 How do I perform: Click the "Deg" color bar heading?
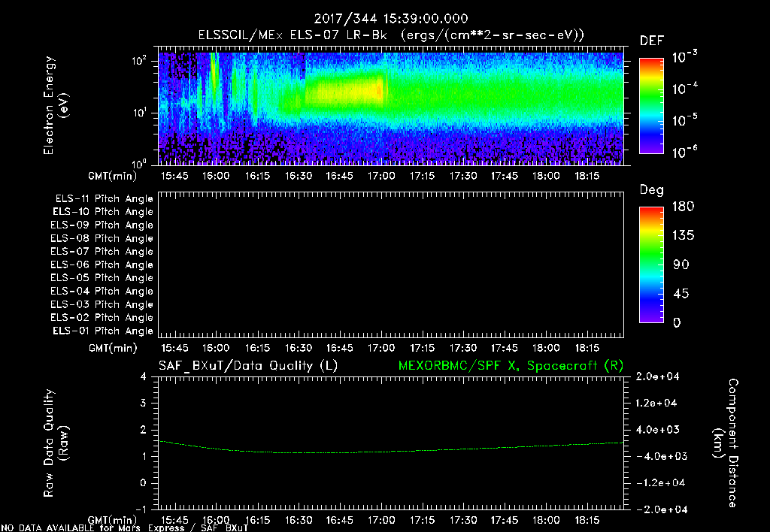(x=652, y=190)
